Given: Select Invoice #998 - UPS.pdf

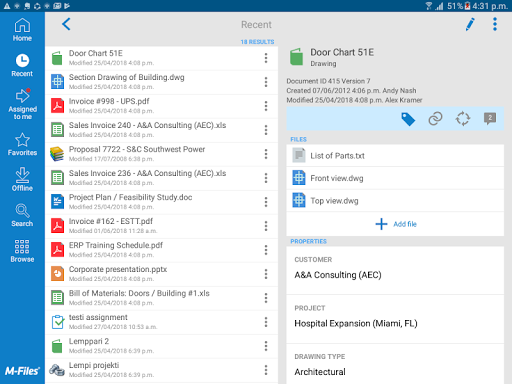Looking at the screenshot, I should click(x=161, y=106).
